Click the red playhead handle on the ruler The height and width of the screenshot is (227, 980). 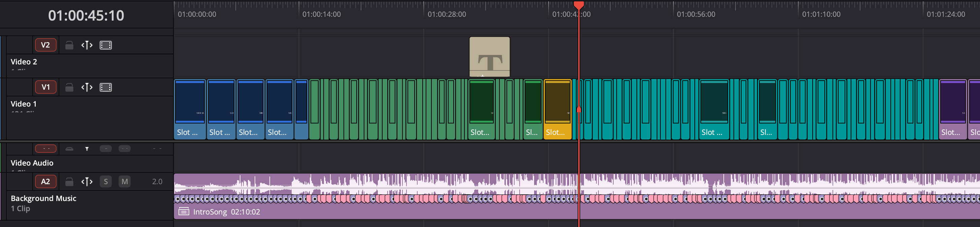579,5
